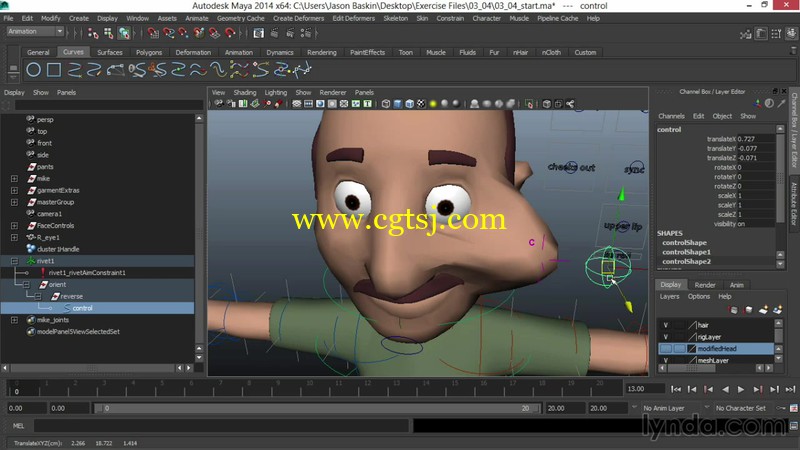
Task: Enable snap to points icon
Action: (x=183, y=33)
